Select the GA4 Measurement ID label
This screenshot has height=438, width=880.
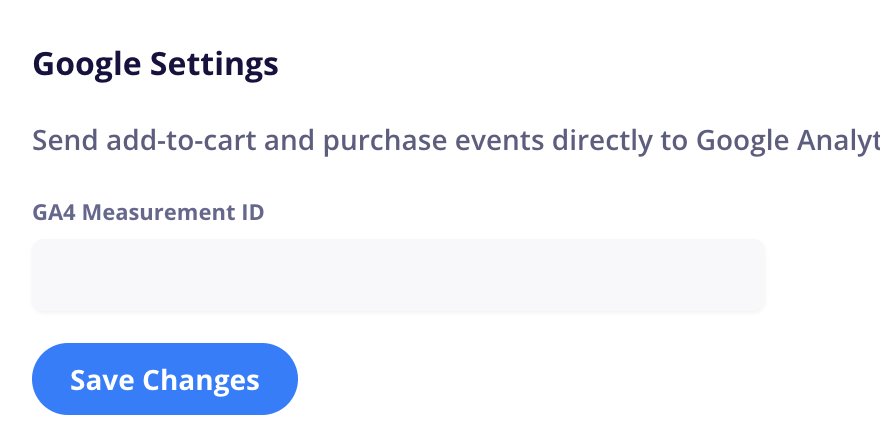click(148, 212)
